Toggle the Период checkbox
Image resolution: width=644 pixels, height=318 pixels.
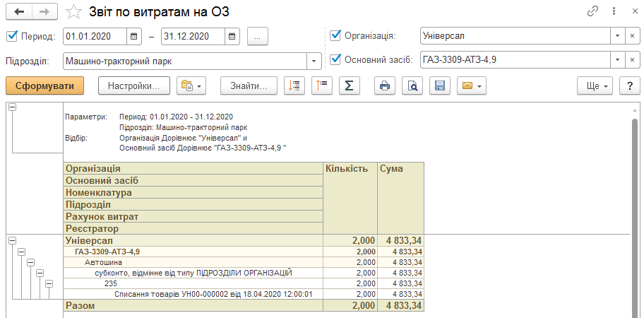tap(12, 36)
